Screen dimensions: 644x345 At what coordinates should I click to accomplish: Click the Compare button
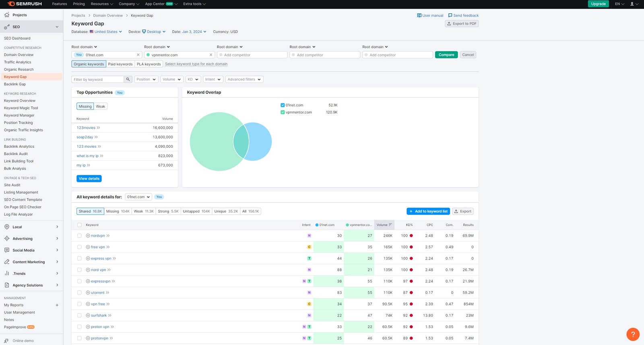click(446, 55)
